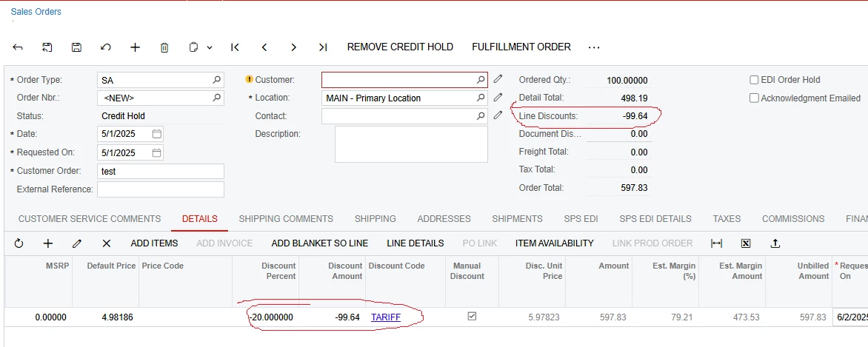Image resolution: width=868 pixels, height=347 pixels.
Task: Switch to the SPS EDI tab
Action: 581,218
